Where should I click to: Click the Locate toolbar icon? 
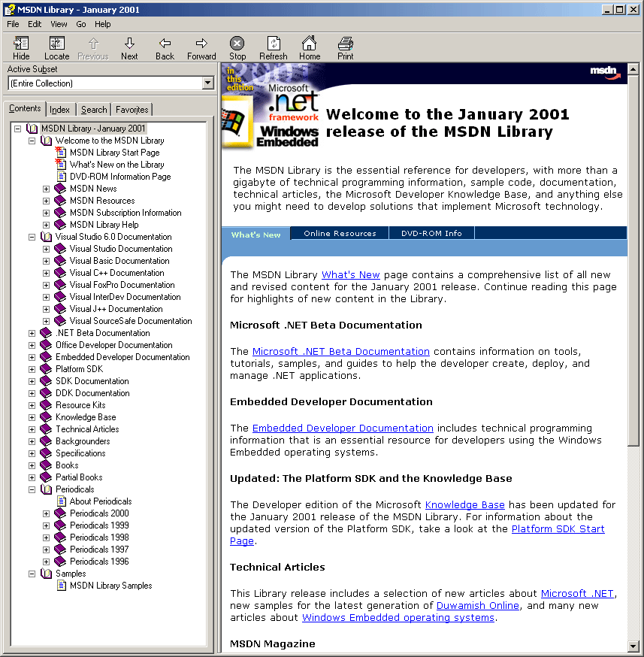[57, 43]
